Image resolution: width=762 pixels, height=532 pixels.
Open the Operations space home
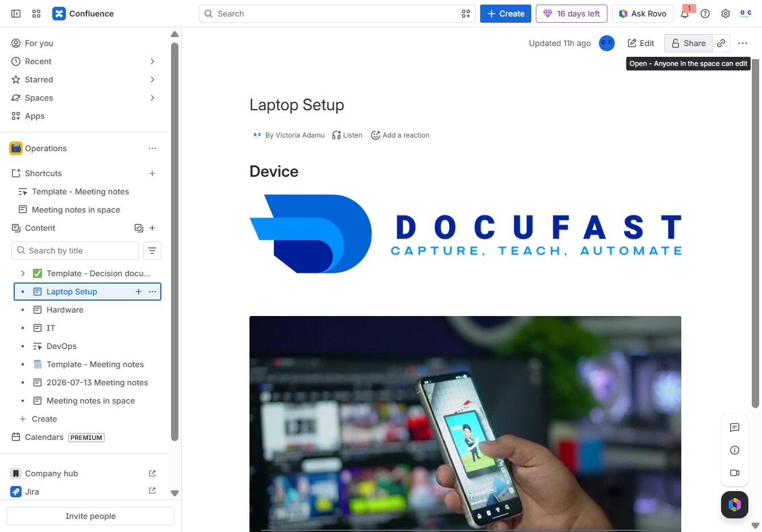[45, 148]
